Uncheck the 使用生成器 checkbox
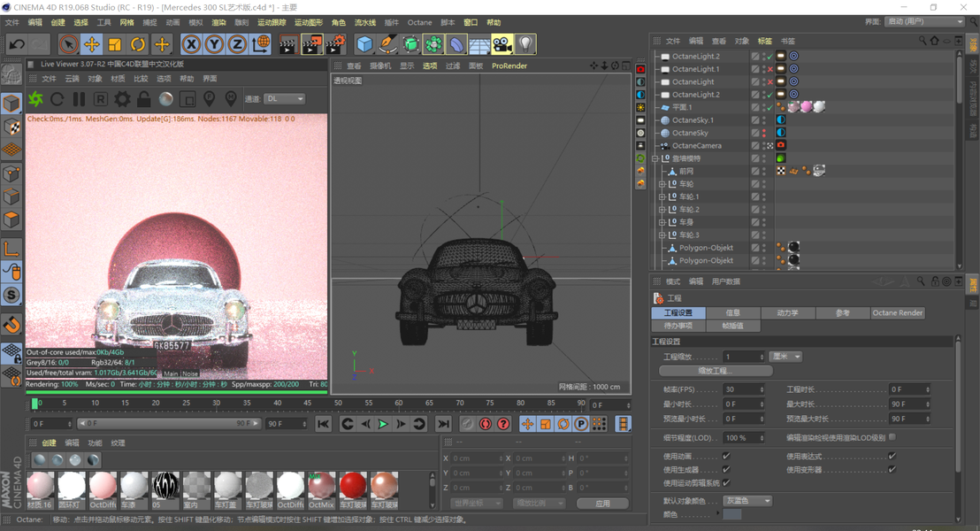The width and height of the screenshot is (980, 531). (x=725, y=469)
